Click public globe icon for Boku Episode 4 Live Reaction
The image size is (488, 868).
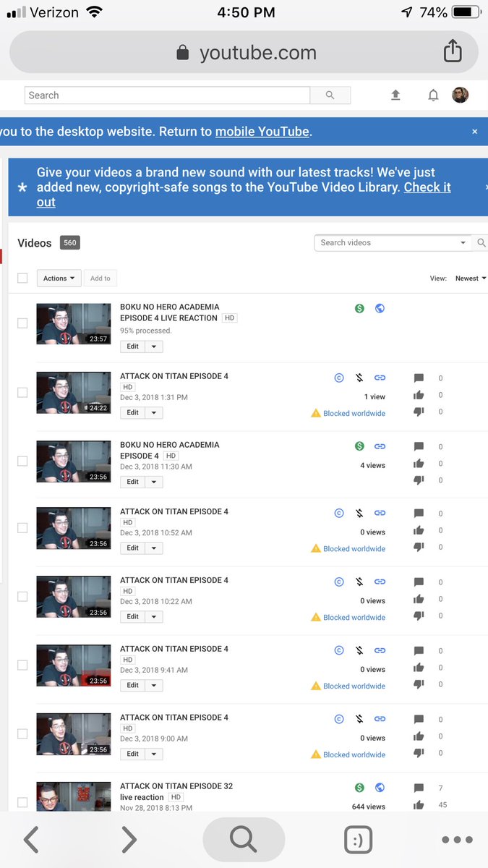380,308
